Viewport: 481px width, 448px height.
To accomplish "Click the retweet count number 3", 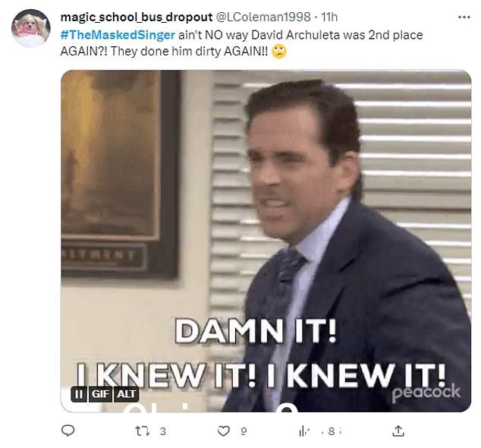I will click(163, 431).
